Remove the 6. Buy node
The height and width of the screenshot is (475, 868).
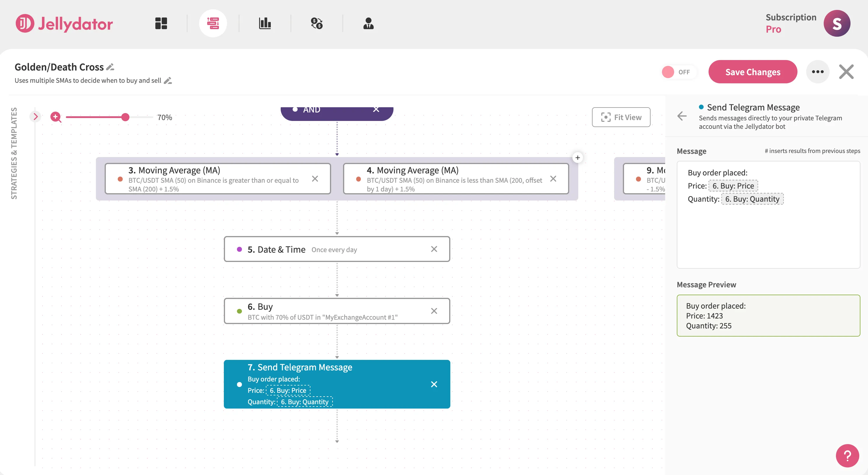click(434, 311)
